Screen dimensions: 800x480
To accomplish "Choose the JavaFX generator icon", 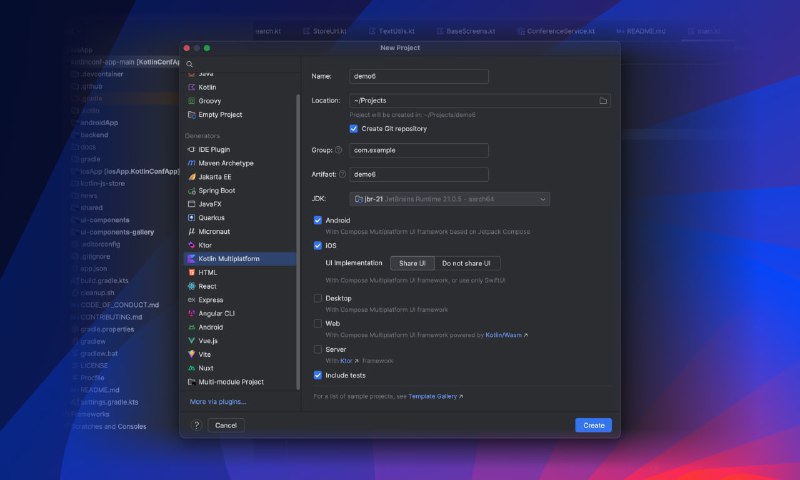I will (x=191, y=204).
